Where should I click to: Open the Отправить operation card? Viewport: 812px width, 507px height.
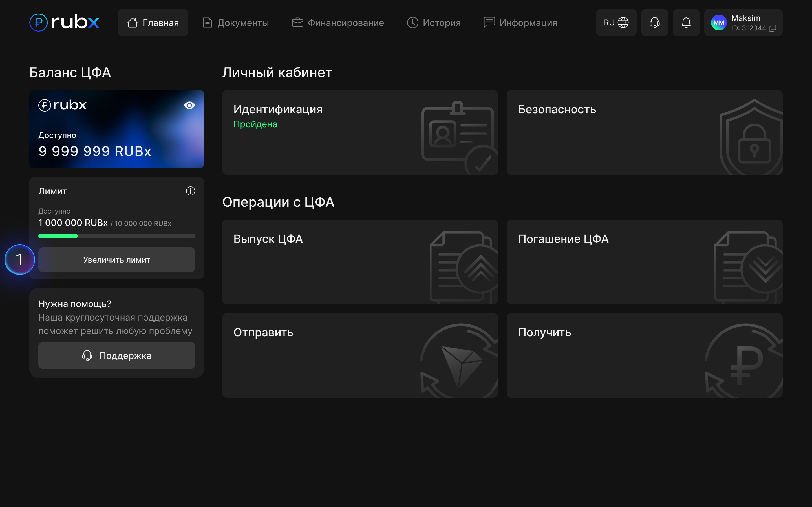pos(360,355)
